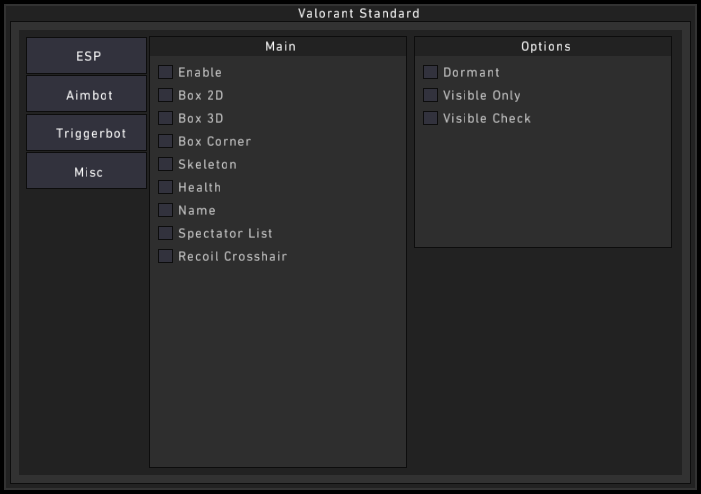Tick the Visible Check checkbox
The width and height of the screenshot is (701, 494).
coord(431,118)
